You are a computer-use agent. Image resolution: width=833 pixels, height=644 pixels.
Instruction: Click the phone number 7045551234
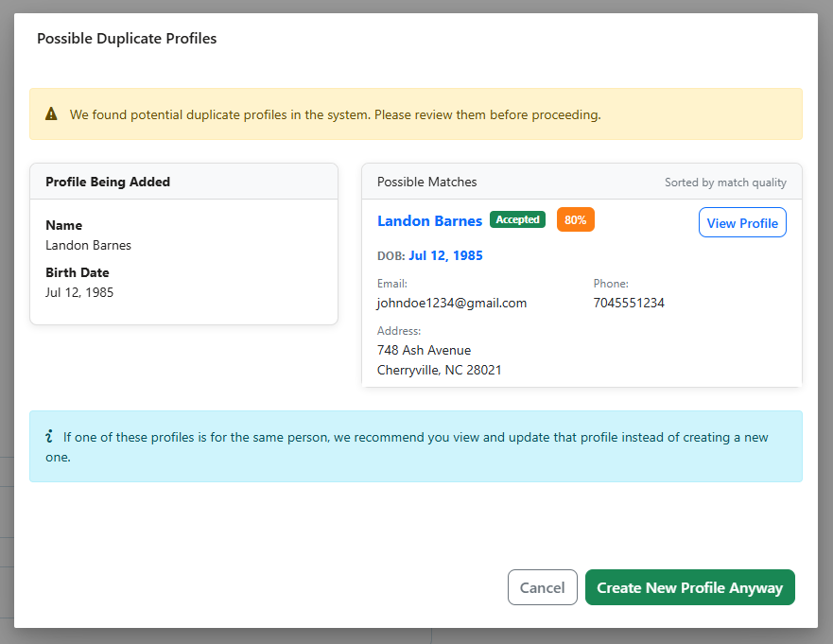pos(629,303)
